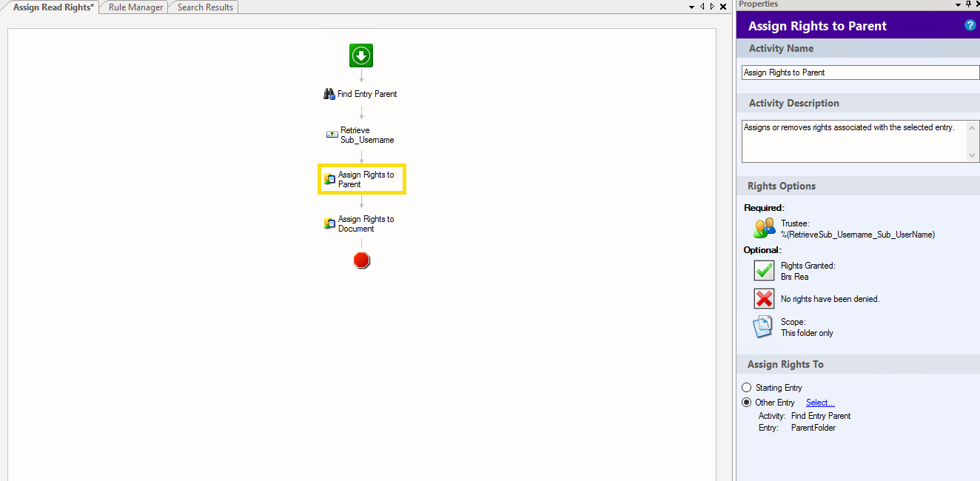Click the red stop sign end icon

tap(361, 260)
